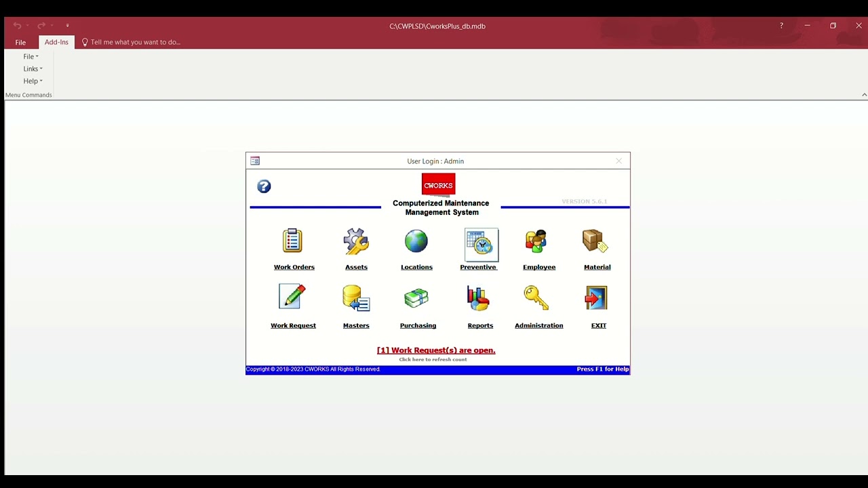Click 'Click here to refresh count' text
The width and height of the screenshot is (868, 488).
click(x=433, y=359)
